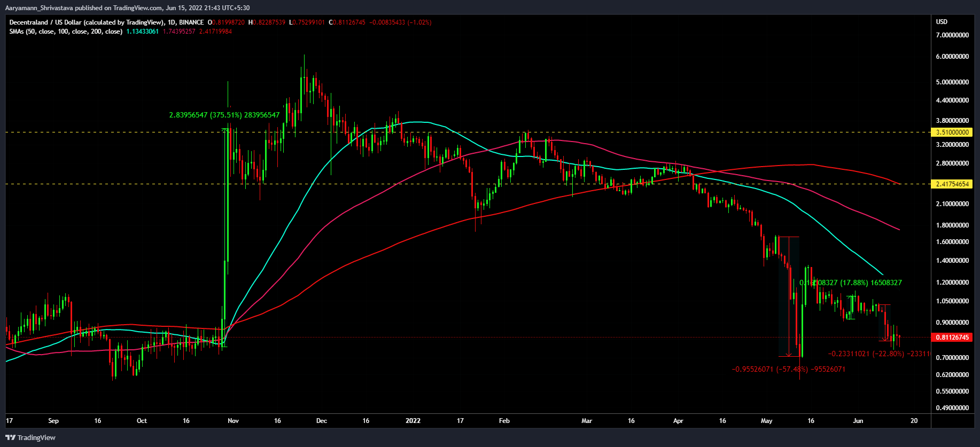Click the 6.00000000 price axis value

coord(952,57)
